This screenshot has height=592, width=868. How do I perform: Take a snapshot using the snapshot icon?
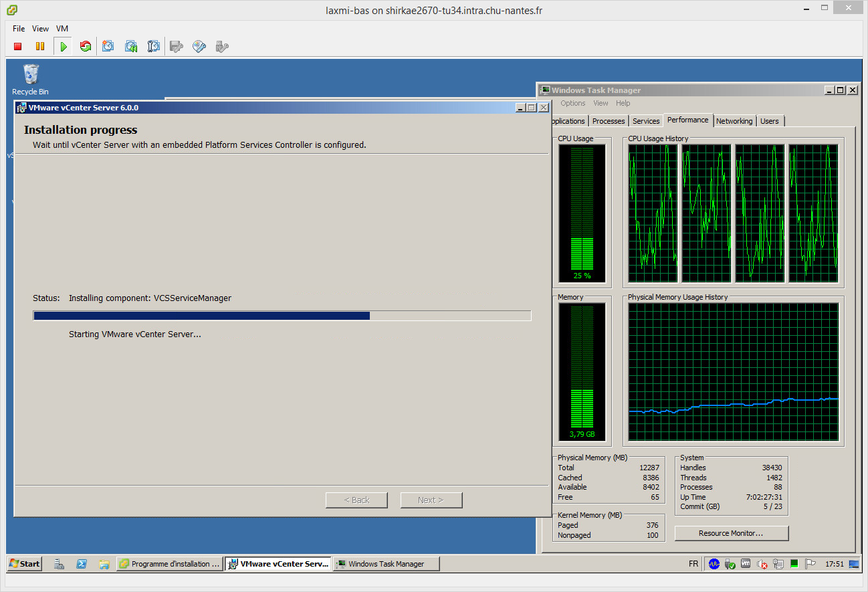(108, 46)
